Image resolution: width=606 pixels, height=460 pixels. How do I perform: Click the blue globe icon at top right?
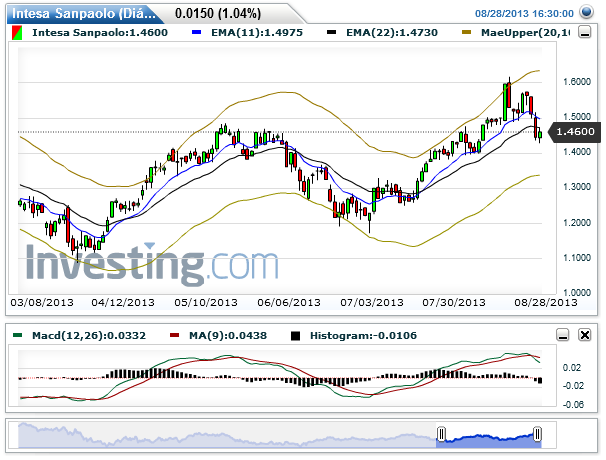pos(586,12)
